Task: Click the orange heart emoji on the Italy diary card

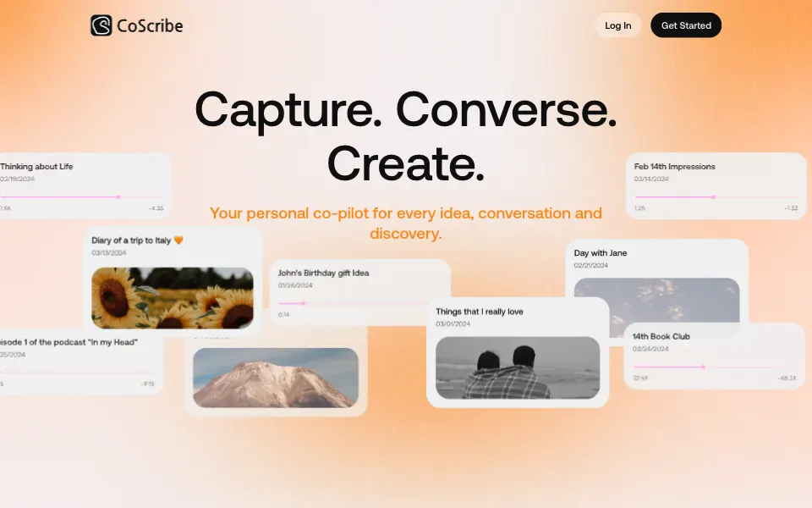Action: point(178,240)
